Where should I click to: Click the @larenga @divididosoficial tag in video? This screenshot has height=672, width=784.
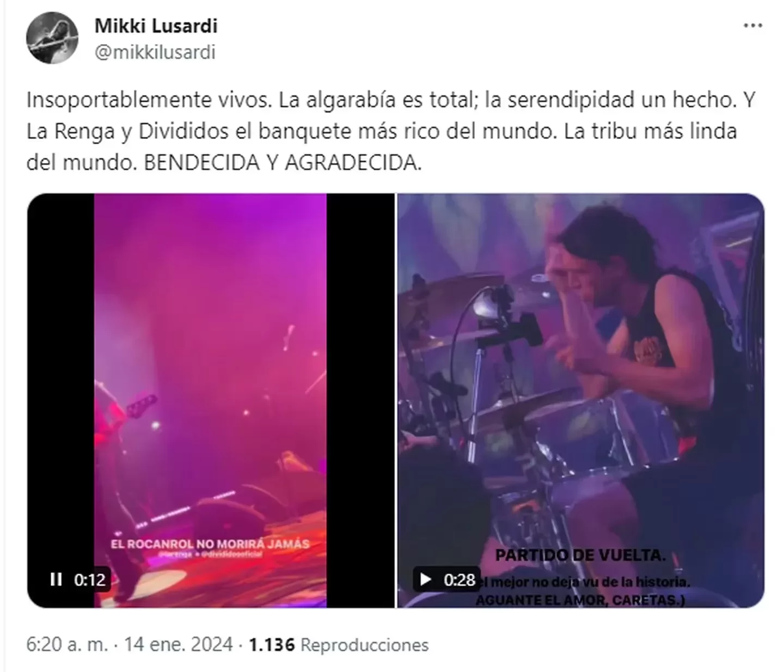210,554
